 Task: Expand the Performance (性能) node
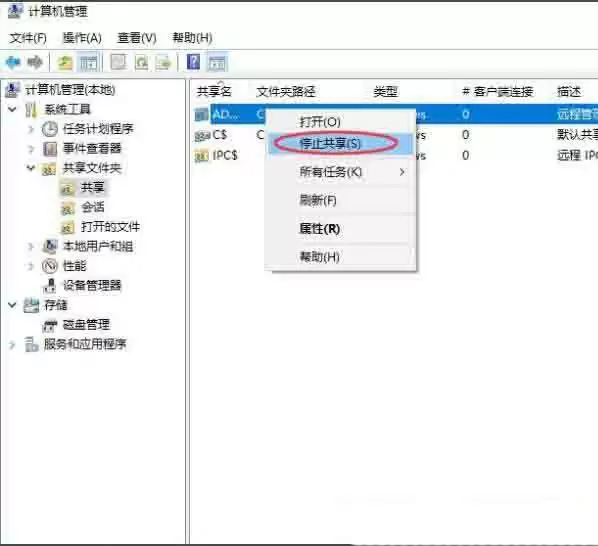(31, 266)
